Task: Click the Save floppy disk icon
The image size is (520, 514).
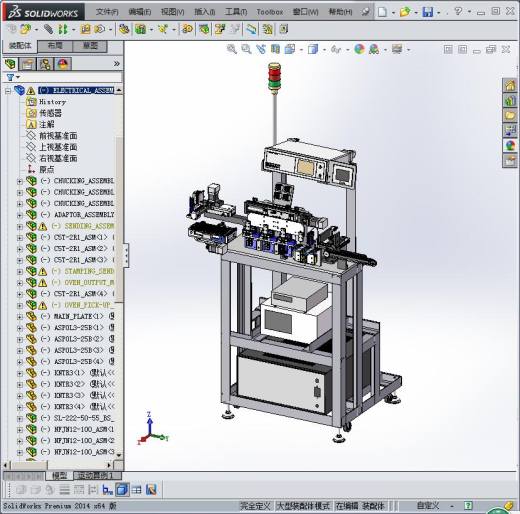Action: pyautogui.click(x=428, y=12)
